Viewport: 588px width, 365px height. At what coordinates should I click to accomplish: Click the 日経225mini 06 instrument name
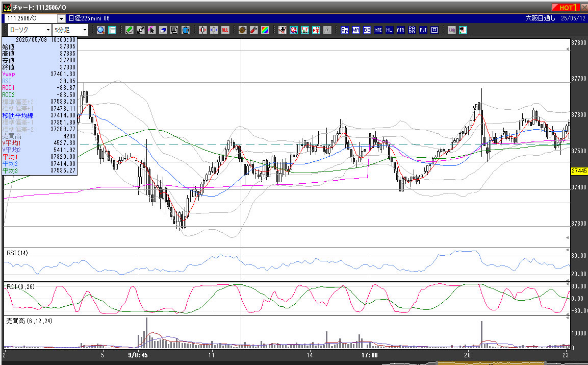tap(89, 18)
